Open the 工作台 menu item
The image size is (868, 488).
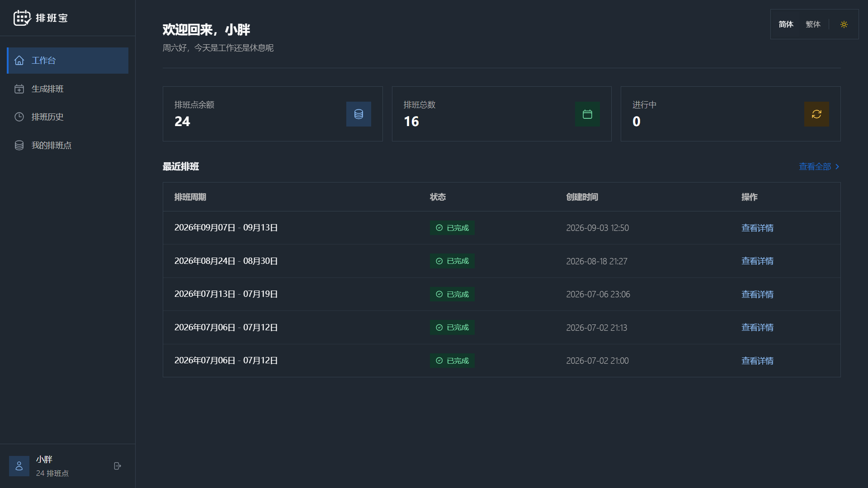[x=68, y=61]
